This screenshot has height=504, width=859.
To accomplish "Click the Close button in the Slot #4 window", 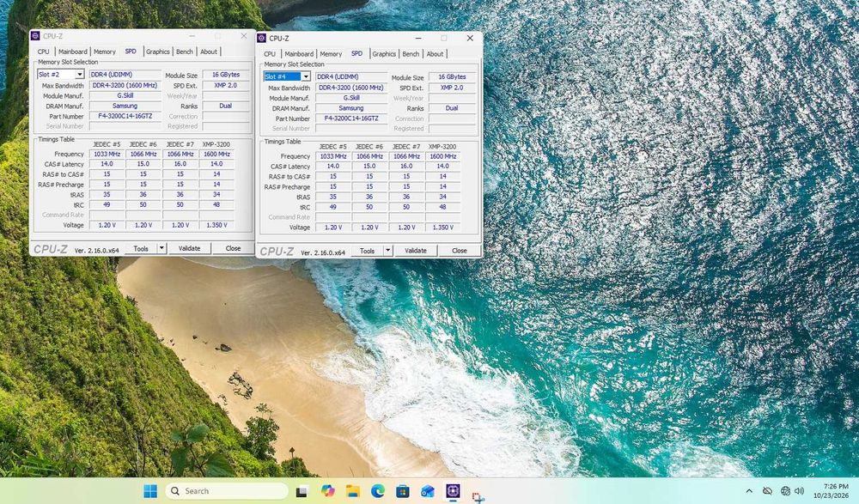I will 460,251.
